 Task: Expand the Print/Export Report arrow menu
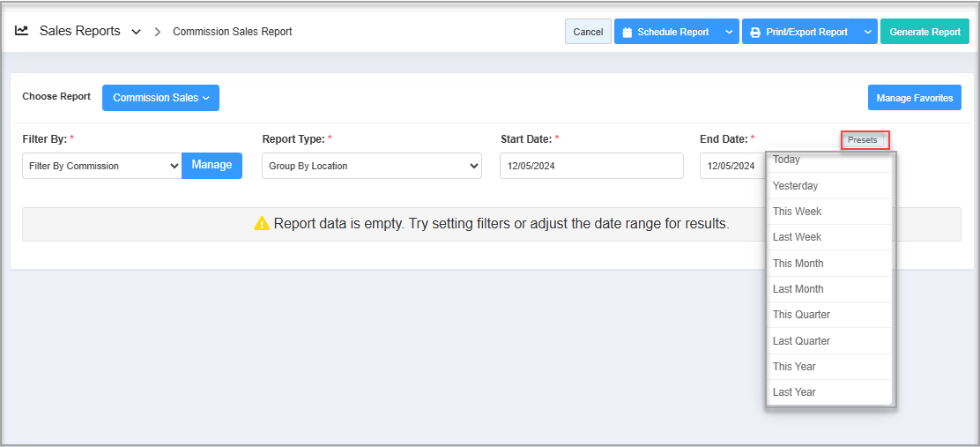(867, 32)
